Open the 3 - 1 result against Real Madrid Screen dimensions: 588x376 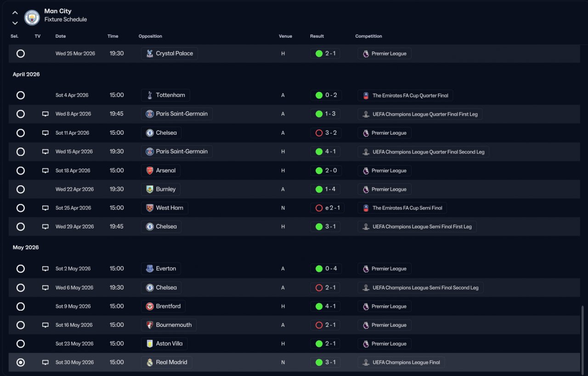coord(325,362)
